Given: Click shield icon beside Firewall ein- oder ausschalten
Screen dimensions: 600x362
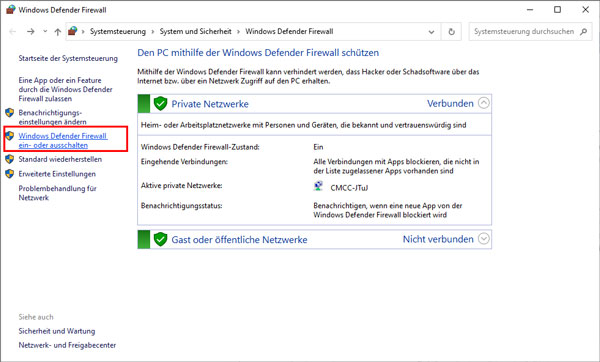Looking at the screenshot, I should click(10, 136).
